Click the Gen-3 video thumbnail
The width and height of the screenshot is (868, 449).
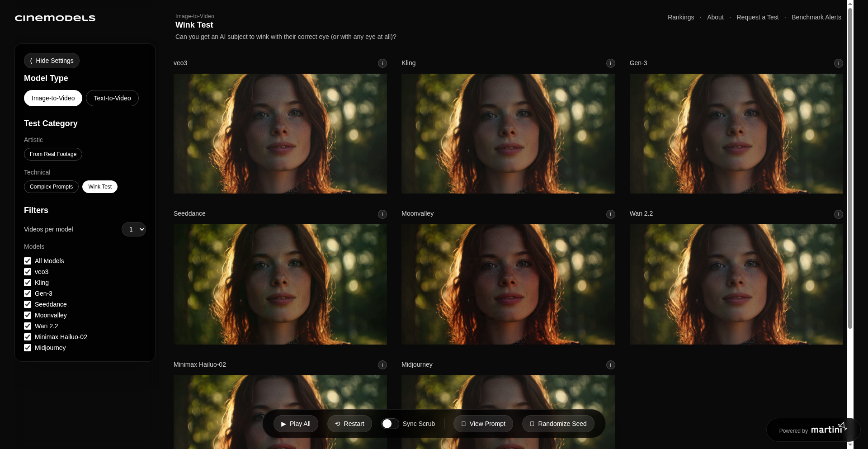(x=736, y=134)
